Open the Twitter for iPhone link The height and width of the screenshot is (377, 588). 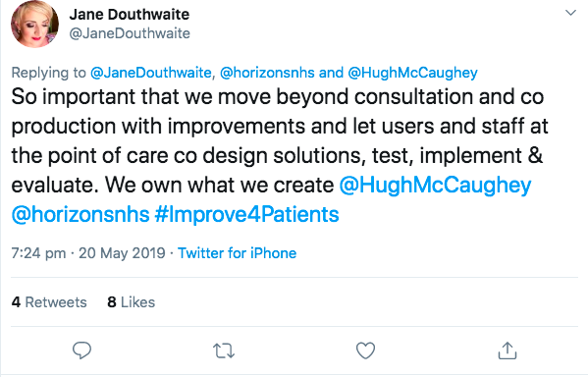pyautogui.click(x=237, y=253)
